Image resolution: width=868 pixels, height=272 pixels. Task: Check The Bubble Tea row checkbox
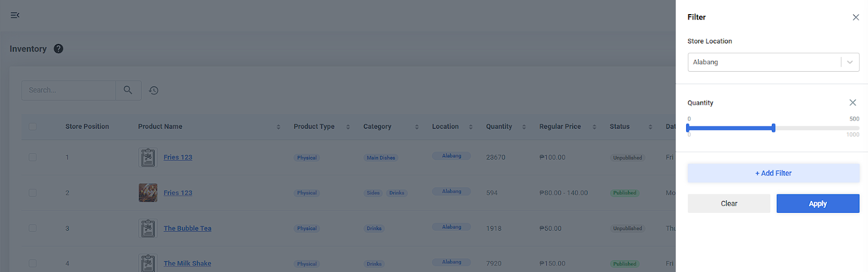click(x=33, y=229)
